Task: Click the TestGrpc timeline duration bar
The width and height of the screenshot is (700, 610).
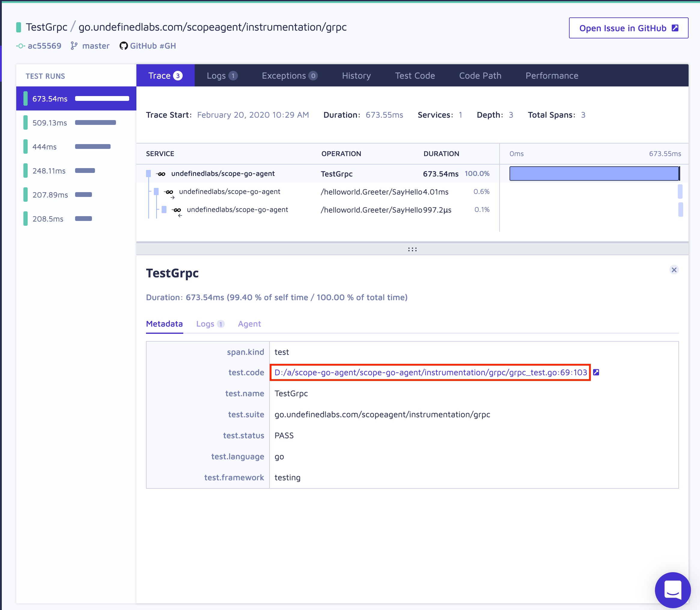Action: click(594, 174)
